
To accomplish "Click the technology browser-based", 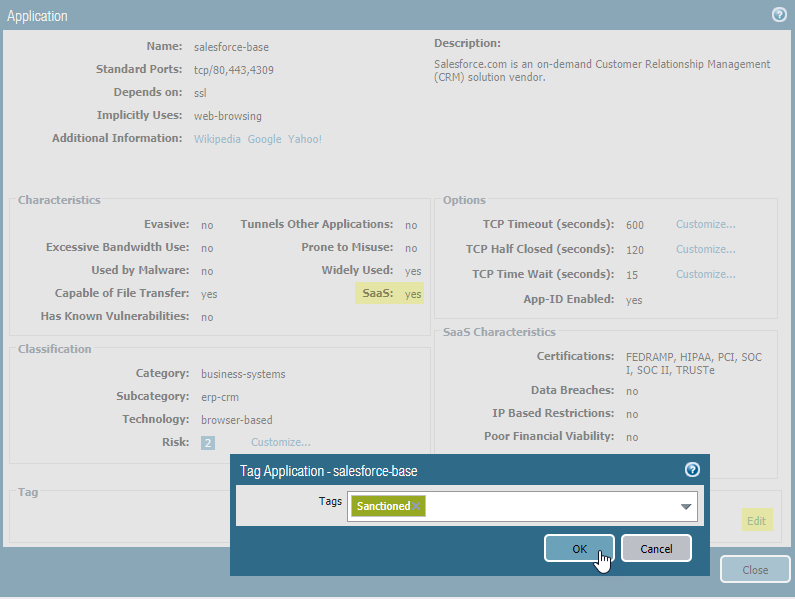I will [x=236, y=420].
